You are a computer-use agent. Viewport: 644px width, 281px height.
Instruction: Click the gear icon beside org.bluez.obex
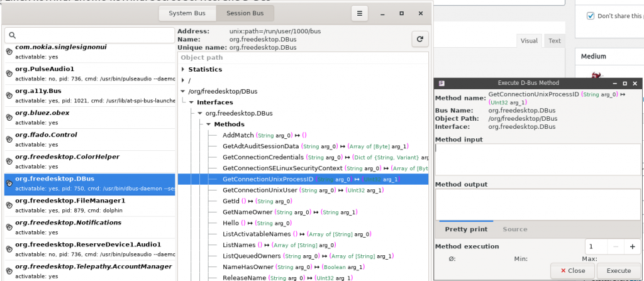click(9, 117)
